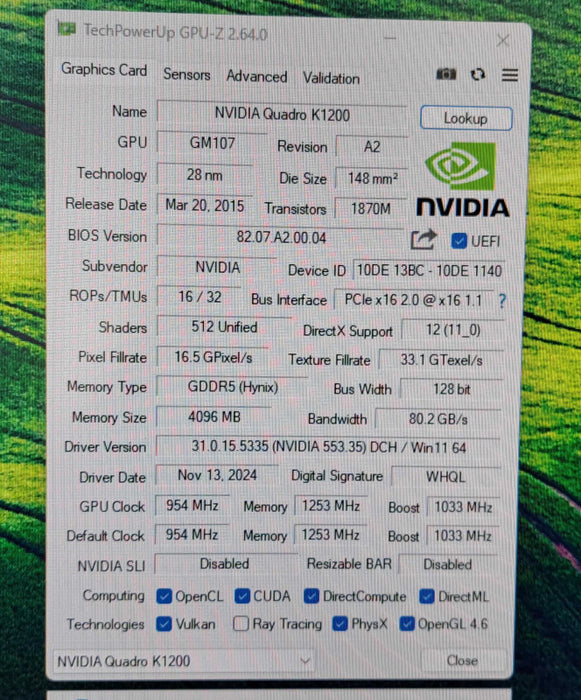Click the NVIDIA logo image
The width and height of the screenshot is (581, 700).
click(x=462, y=179)
